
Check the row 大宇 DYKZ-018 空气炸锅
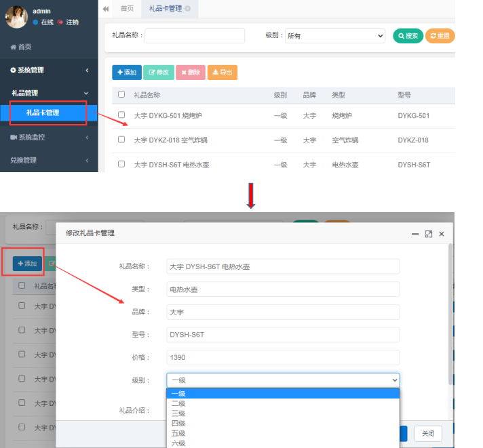121,140
